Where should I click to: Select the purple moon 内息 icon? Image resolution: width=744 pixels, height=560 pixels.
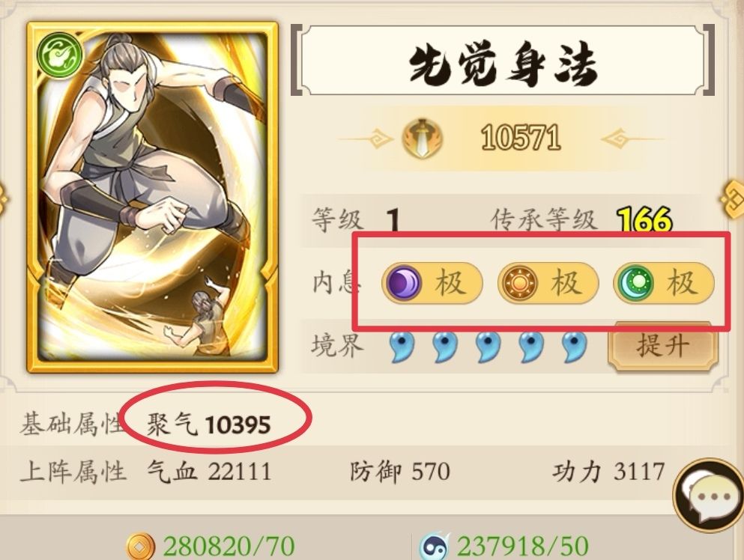(403, 282)
